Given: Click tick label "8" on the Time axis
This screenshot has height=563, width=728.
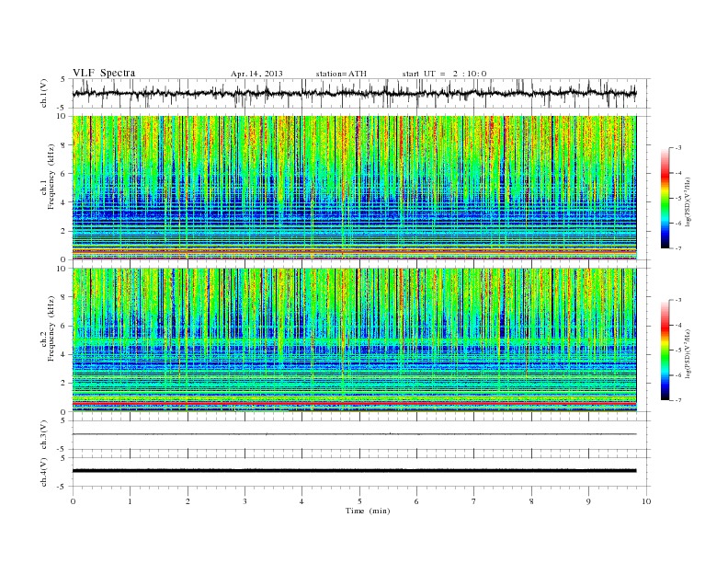Looking at the screenshot, I should tap(531, 501).
